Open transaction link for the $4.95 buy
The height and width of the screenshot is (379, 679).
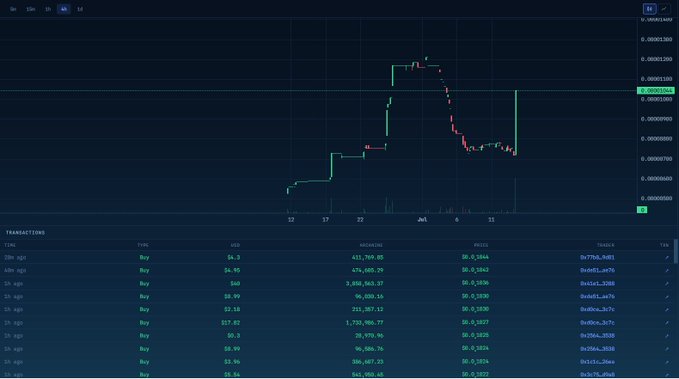coord(666,270)
